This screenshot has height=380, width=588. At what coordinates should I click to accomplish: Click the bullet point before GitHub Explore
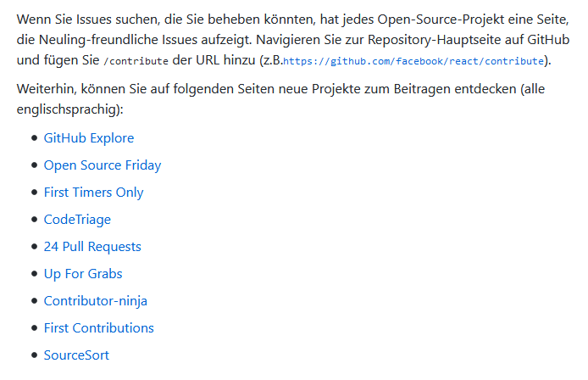click(x=35, y=138)
